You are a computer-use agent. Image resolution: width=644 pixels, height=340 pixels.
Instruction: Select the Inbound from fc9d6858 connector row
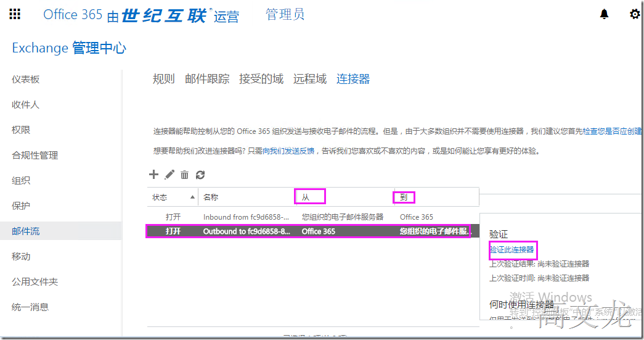(312, 217)
